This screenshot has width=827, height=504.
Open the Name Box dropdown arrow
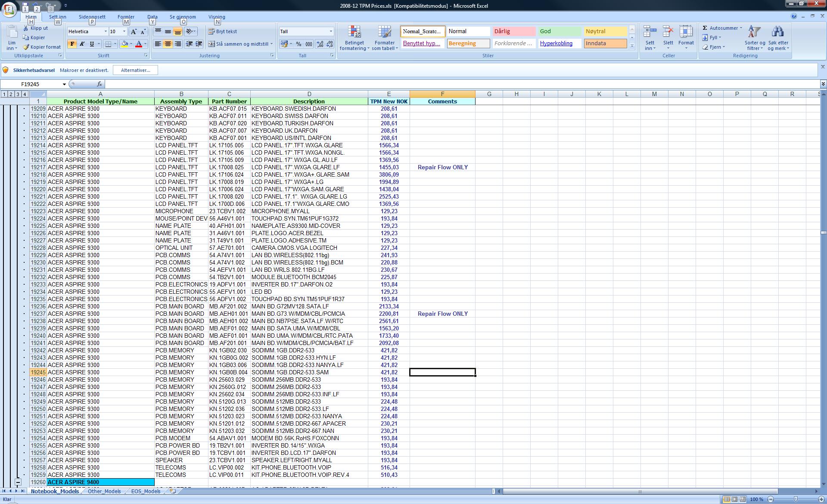click(64, 84)
